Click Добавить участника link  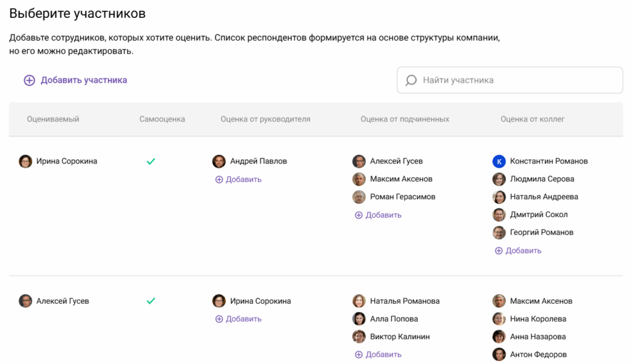coord(83,80)
